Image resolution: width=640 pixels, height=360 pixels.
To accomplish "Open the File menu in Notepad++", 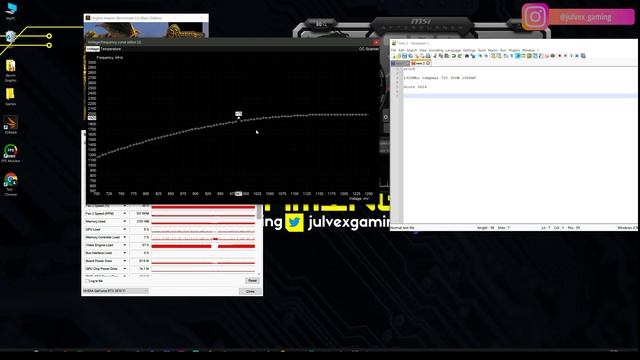I will tap(393, 50).
